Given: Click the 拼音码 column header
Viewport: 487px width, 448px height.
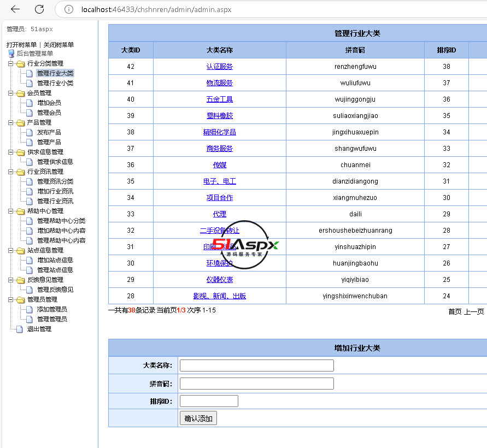Looking at the screenshot, I should (355, 50).
